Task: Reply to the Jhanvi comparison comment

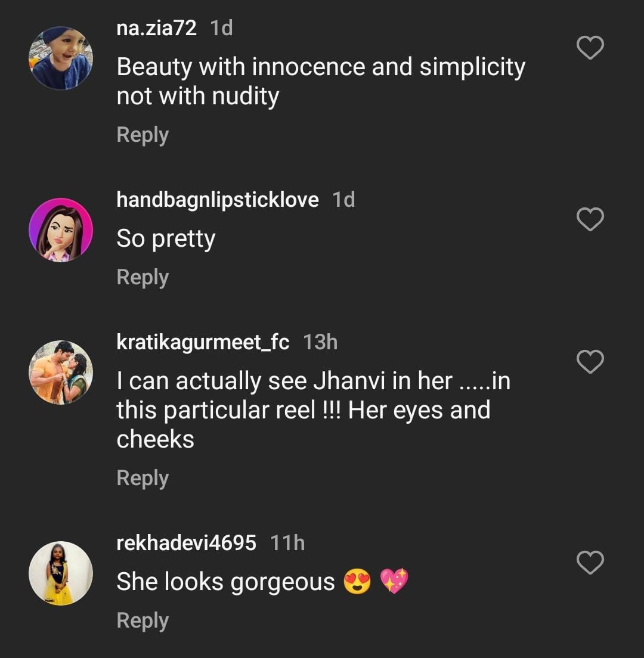Action: [143, 478]
